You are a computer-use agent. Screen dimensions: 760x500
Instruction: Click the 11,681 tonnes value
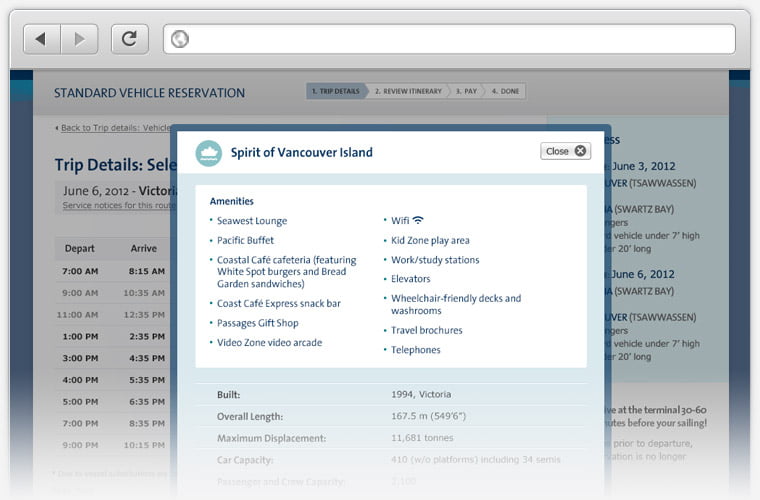[422, 438]
